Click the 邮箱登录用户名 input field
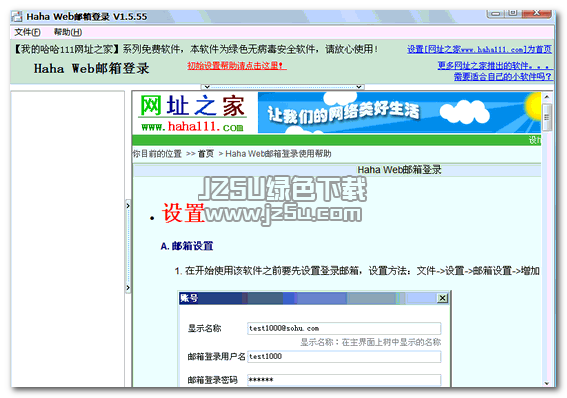Viewport: 567px width, 398px height. 344,356
